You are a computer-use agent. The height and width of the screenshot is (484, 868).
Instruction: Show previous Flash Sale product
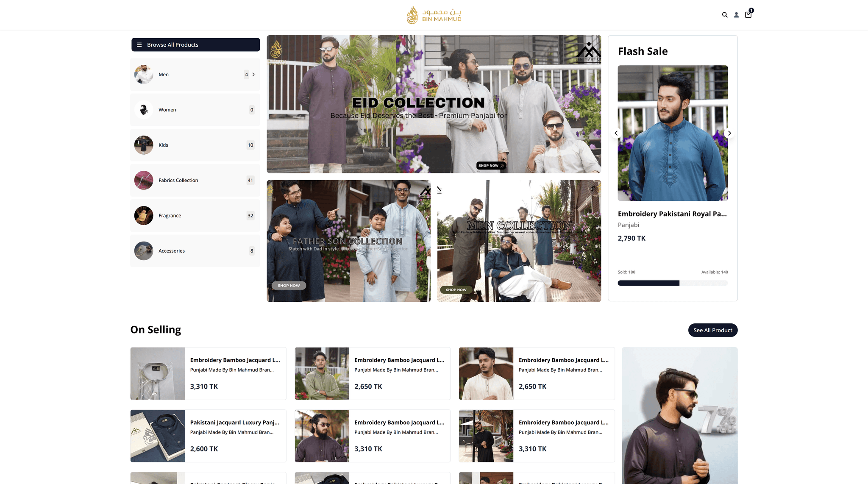616,133
